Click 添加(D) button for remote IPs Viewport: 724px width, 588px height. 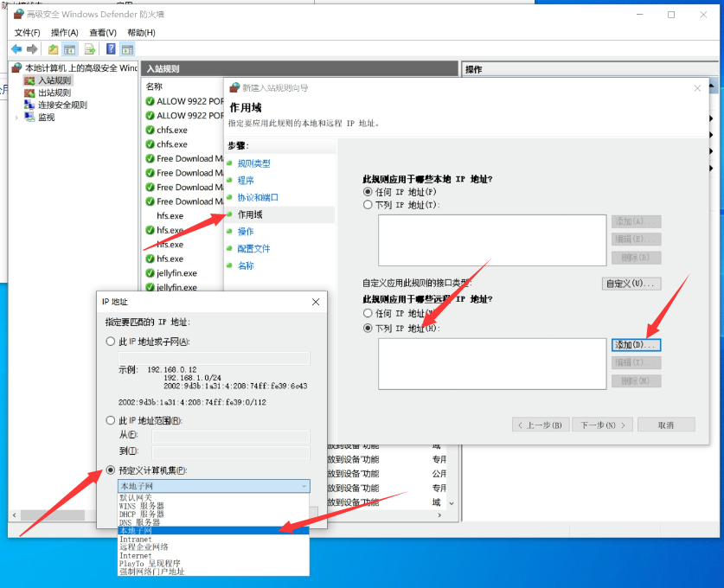(x=636, y=345)
